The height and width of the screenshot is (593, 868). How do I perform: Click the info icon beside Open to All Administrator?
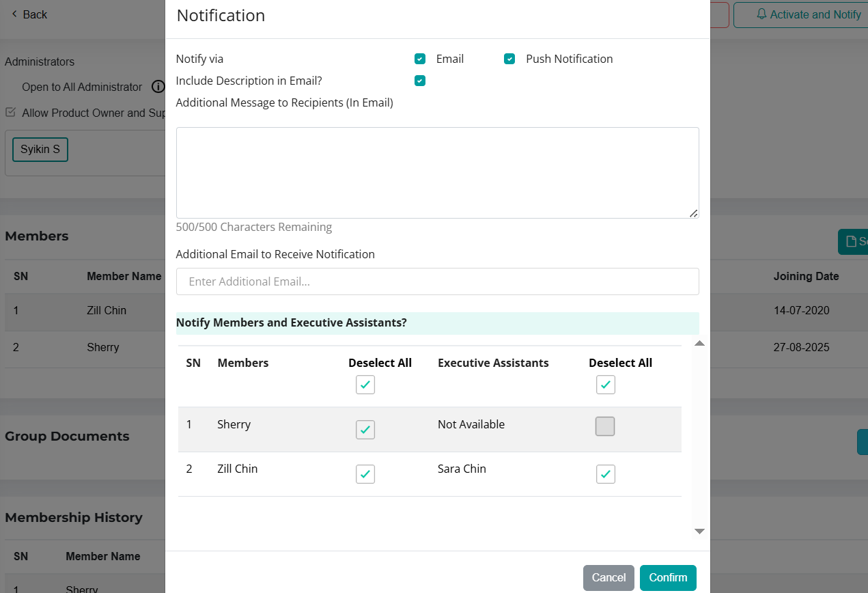[158, 87]
